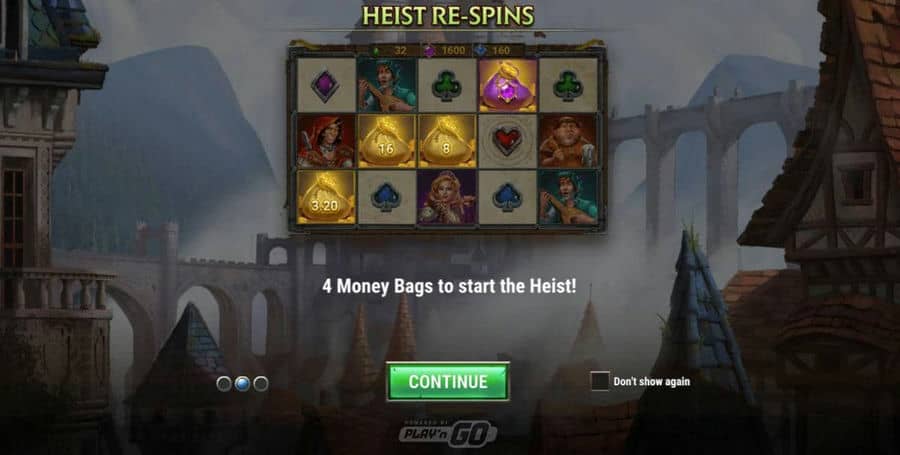Click the money bag showing 16
Screen dimensions: 900x455
(x=386, y=141)
